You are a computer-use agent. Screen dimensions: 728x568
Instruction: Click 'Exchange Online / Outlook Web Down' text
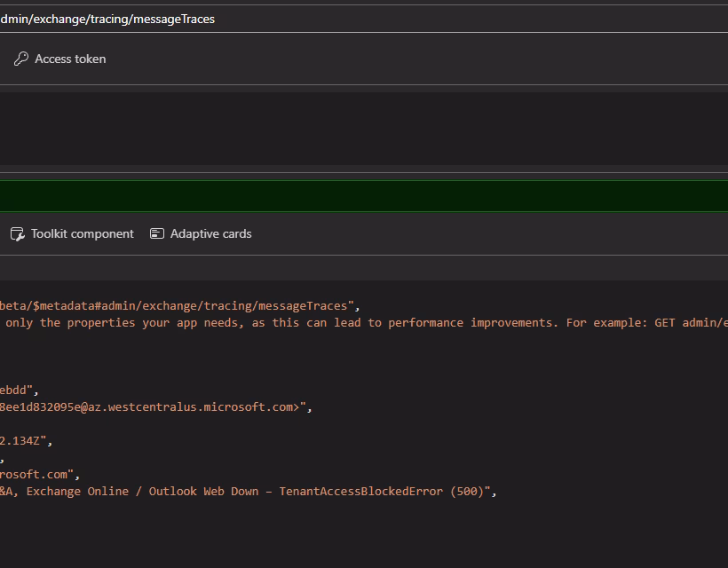(x=142, y=492)
